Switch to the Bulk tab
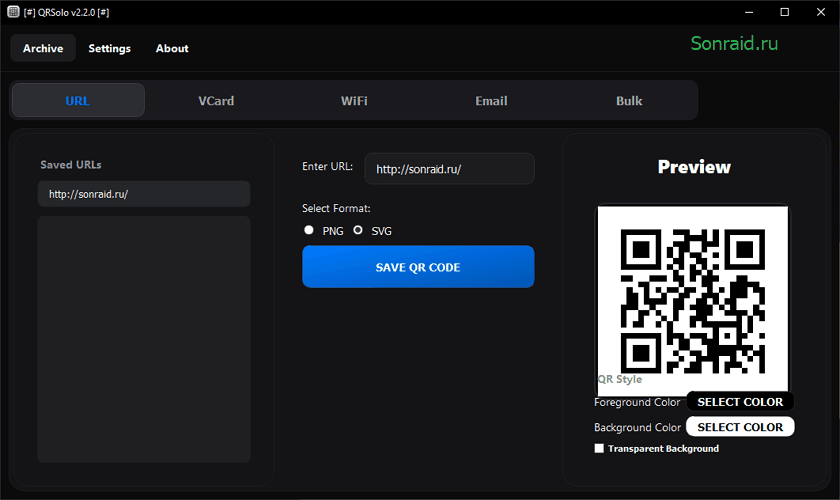840x500 pixels. [x=629, y=101]
